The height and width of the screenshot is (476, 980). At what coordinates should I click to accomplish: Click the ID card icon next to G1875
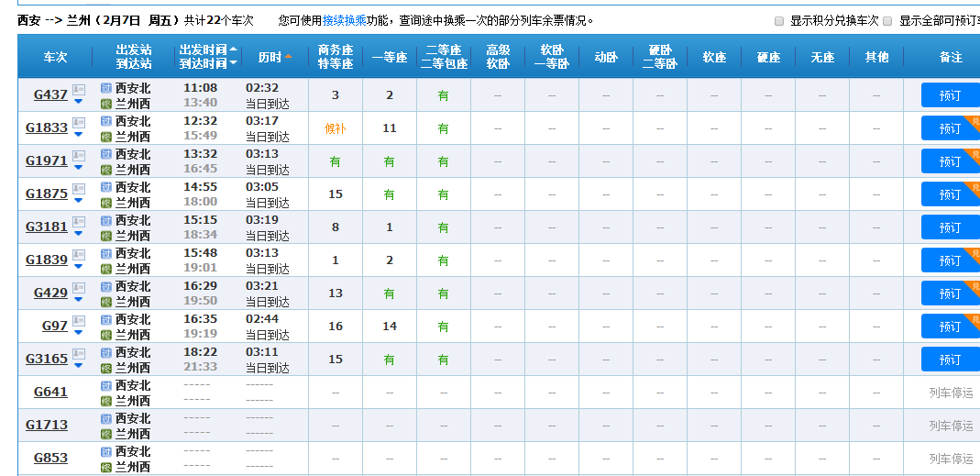[x=79, y=189]
